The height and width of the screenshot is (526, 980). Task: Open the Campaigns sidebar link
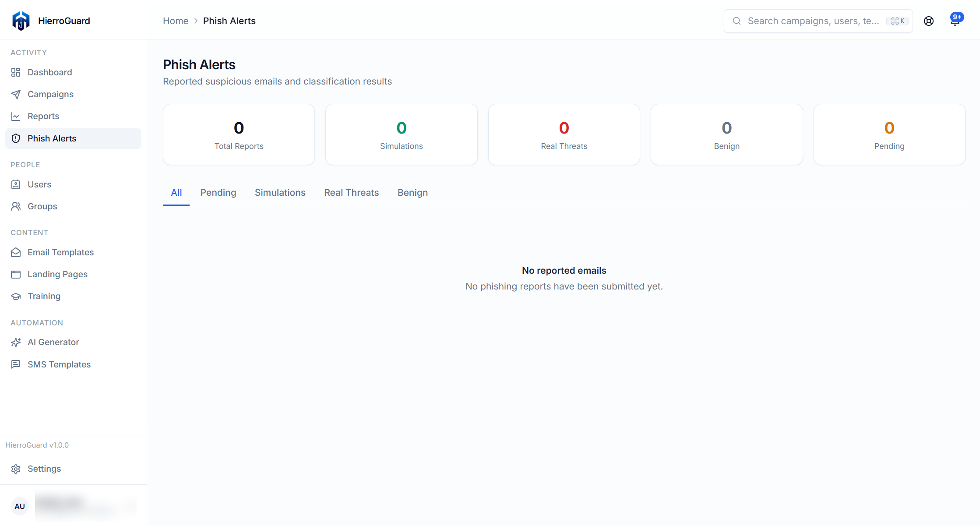tap(73, 94)
